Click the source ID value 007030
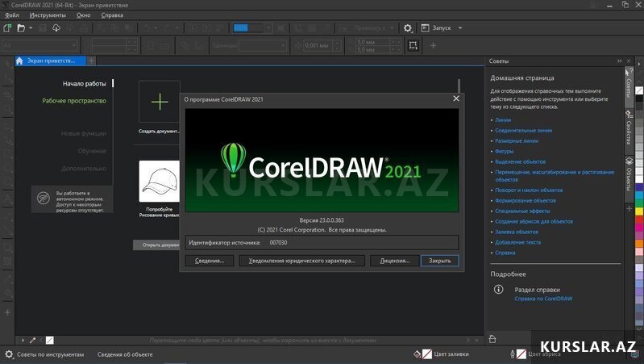Viewport: 644px width, 364px height. click(278, 243)
